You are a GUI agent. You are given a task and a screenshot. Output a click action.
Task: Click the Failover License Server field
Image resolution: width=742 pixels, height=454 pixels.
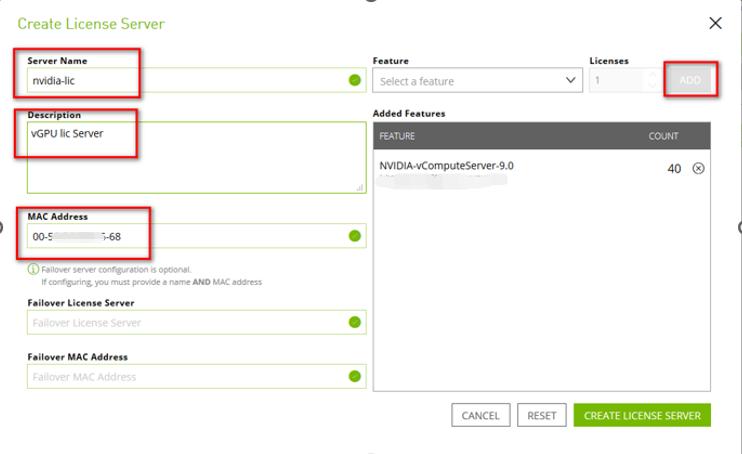click(x=196, y=322)
